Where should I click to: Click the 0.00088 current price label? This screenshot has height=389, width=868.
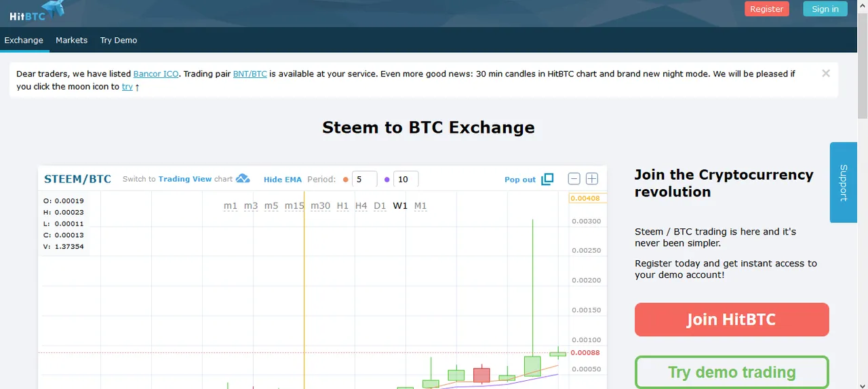585,352
